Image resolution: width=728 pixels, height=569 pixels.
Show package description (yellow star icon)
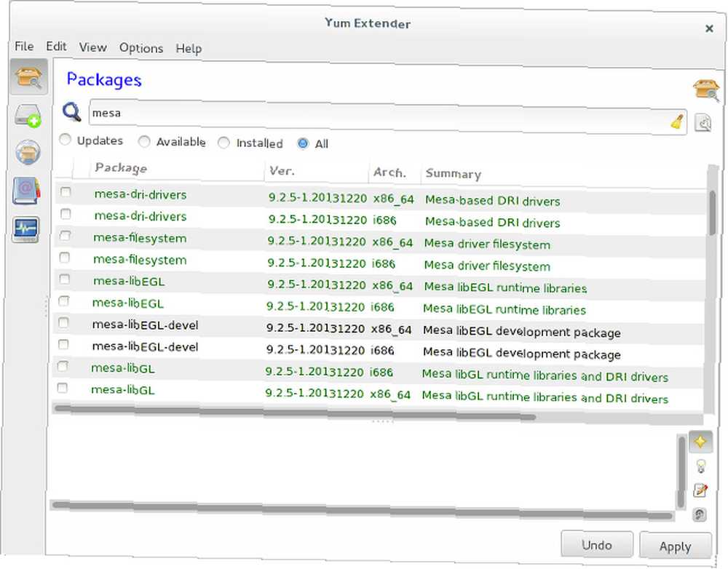[700, 442]
